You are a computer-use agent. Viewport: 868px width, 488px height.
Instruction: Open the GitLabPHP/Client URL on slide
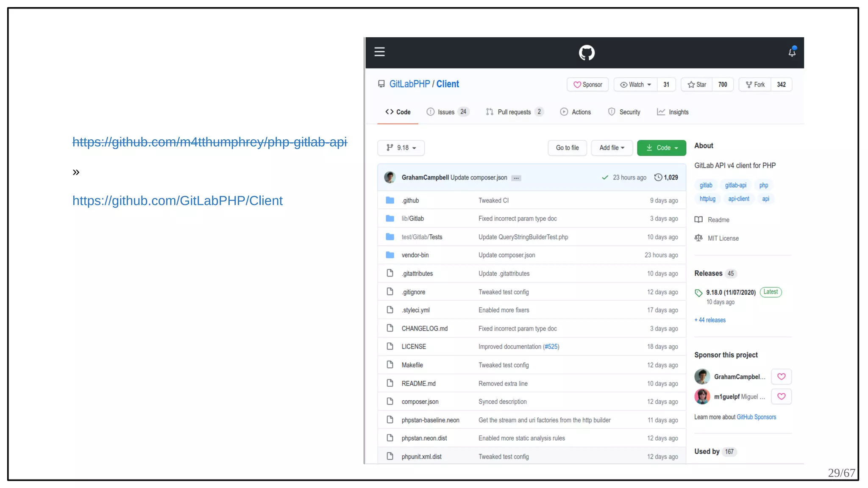(x=177, y=200)
